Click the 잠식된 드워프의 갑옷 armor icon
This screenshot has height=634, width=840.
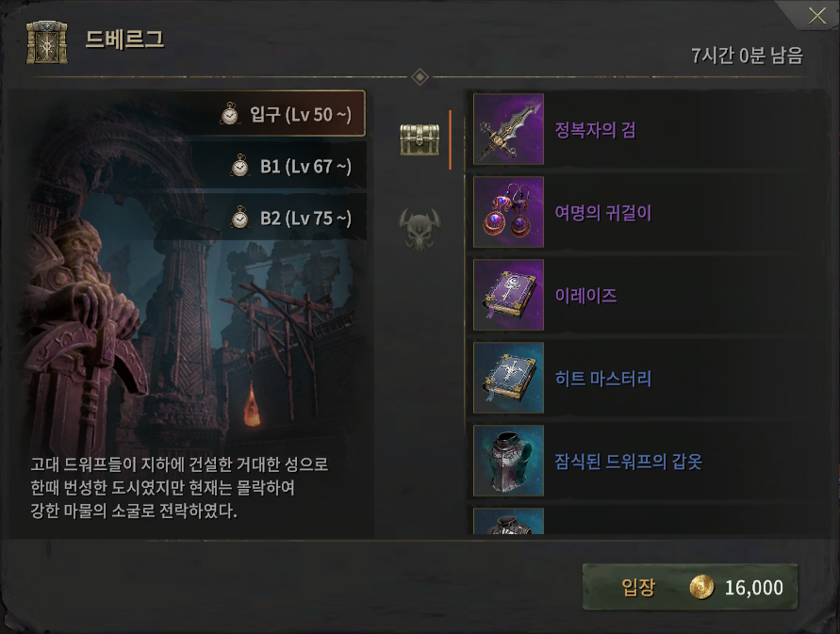[508, 461]
